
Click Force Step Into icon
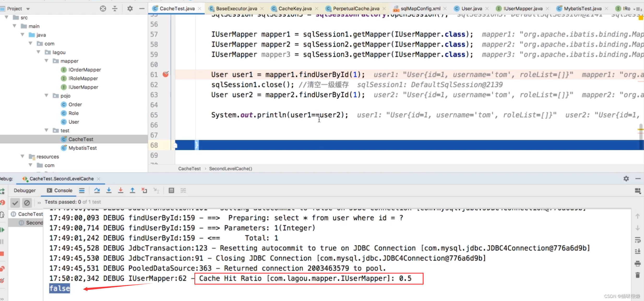pyautogui.click(x=121, y=190)
